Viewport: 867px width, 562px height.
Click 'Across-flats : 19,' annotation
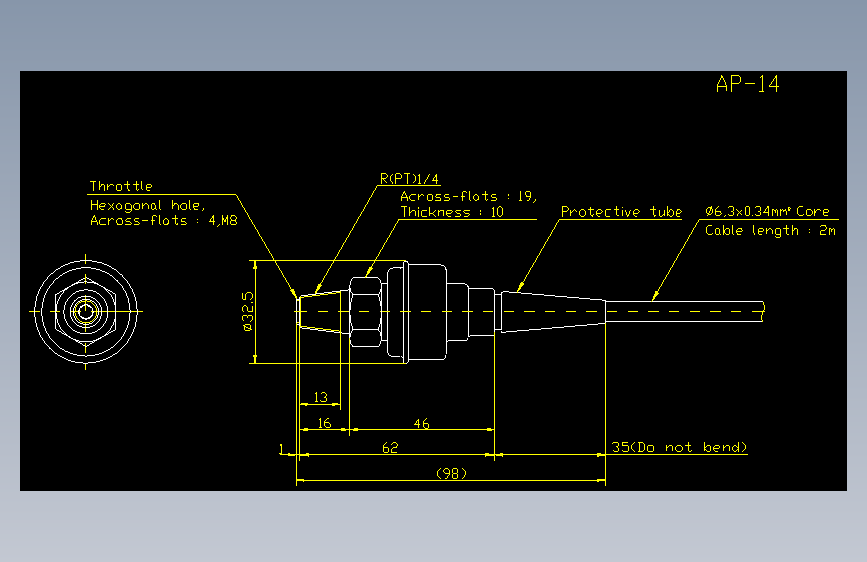click(x=468, y=196)
